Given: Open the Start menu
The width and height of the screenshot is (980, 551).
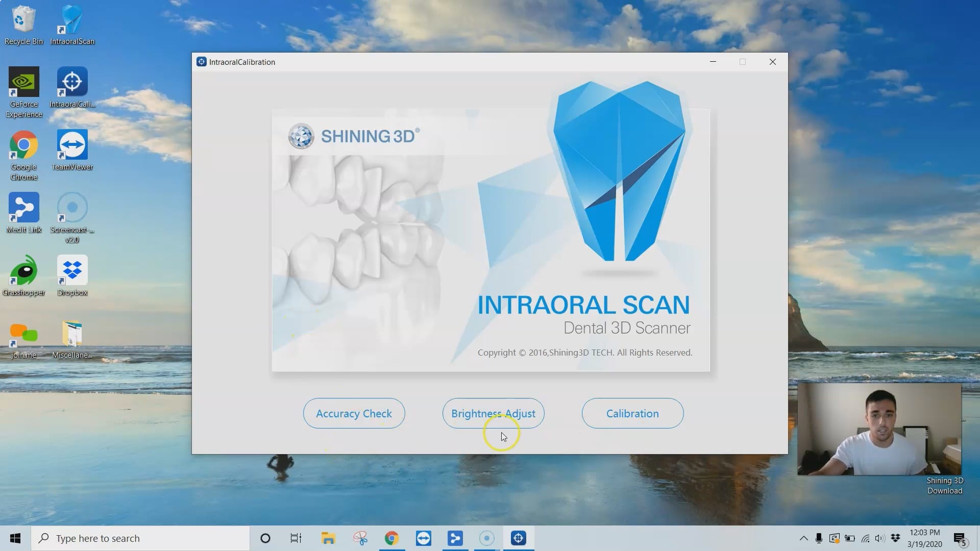Looking at the screenshot, I should point(15,538).
